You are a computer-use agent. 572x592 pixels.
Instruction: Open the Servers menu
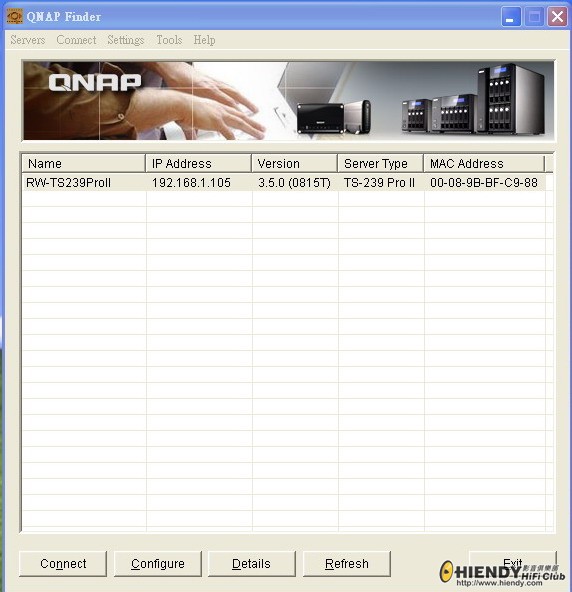[28, 40]
